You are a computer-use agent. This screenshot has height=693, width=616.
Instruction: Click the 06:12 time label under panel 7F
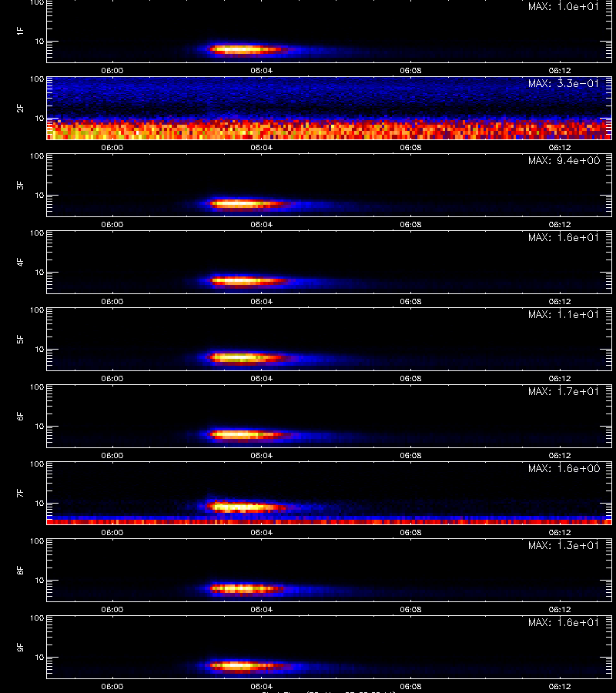pos(560,533)
